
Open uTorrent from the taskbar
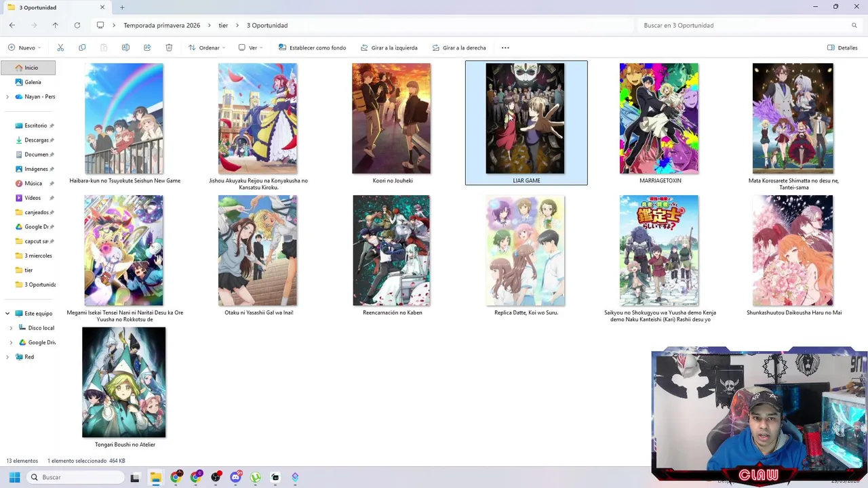tap(255, 477)
